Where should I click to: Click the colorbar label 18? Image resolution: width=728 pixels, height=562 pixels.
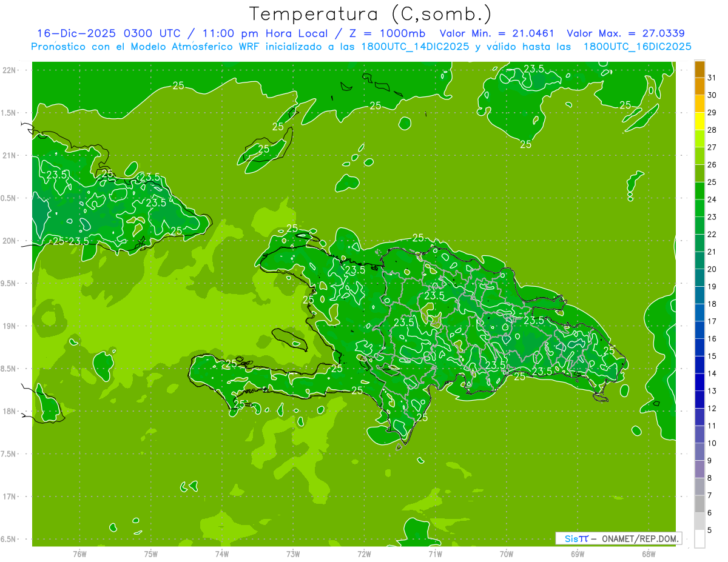tap(712, 304)
